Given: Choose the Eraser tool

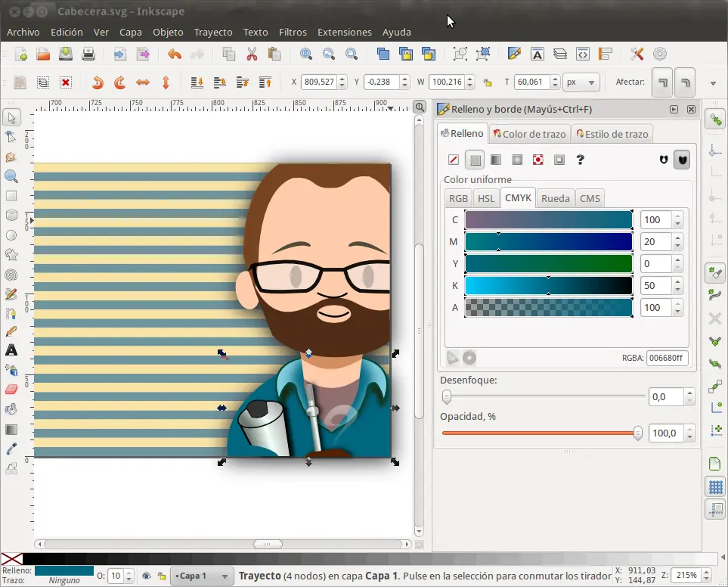Looking at the screenshot, I should [x=11, y=390].
